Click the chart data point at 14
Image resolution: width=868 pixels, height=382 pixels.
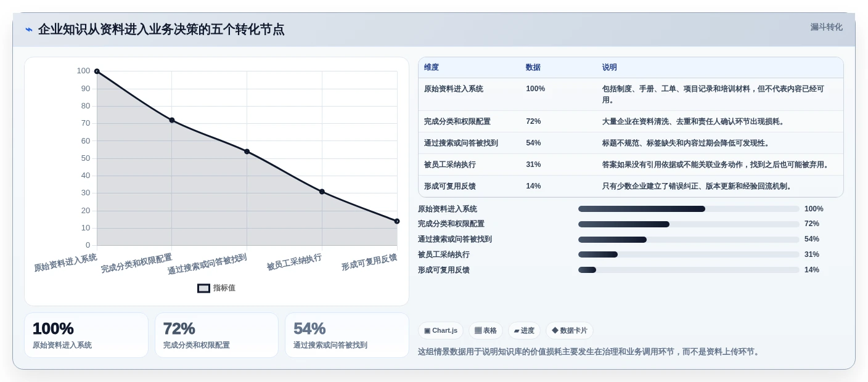point(397,221)
